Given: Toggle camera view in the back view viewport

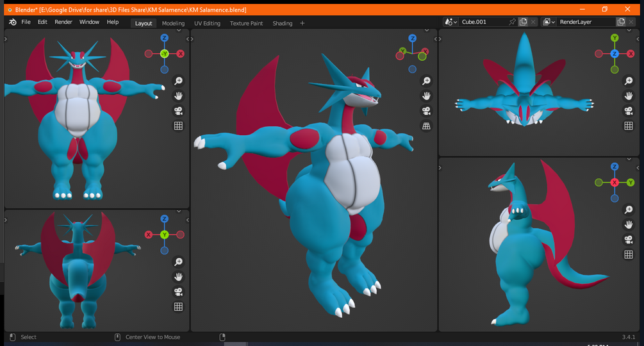Looking at the screenshot, I should tap(178, 292).
